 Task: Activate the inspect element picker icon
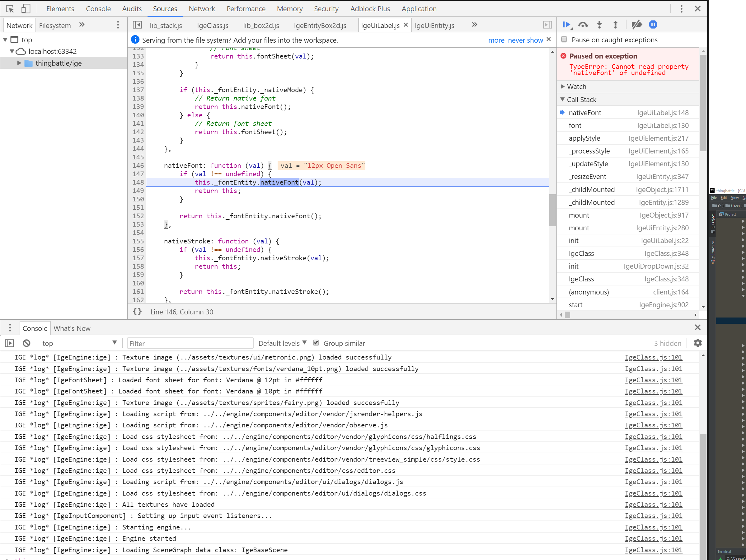(x=10, y=9)
